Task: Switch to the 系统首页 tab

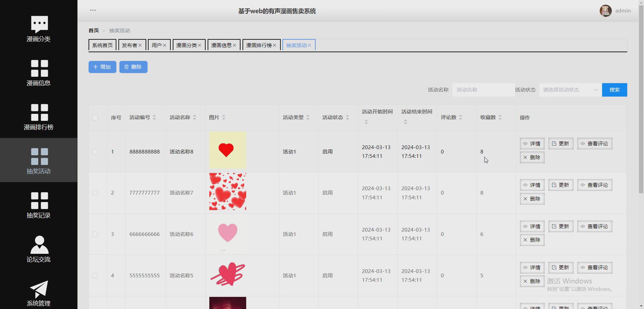Action: (102, 45)
